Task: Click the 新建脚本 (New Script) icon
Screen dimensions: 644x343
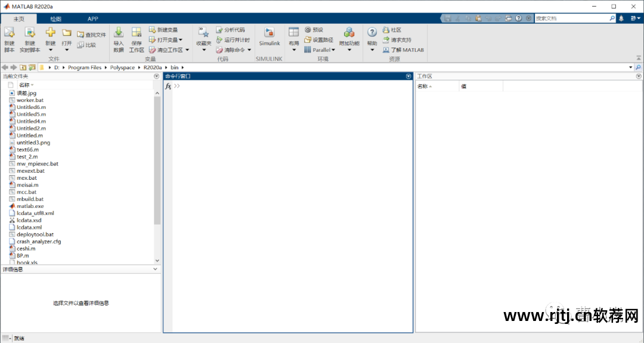Action: tap(9, 33)
